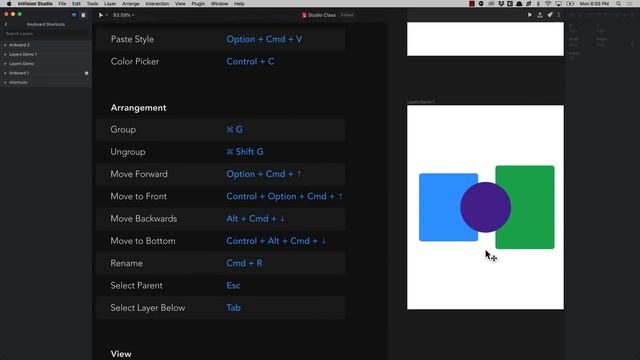Click the Control + C shortcut text
This screenshot has height=360, width=640.
[x=250, y=62]
